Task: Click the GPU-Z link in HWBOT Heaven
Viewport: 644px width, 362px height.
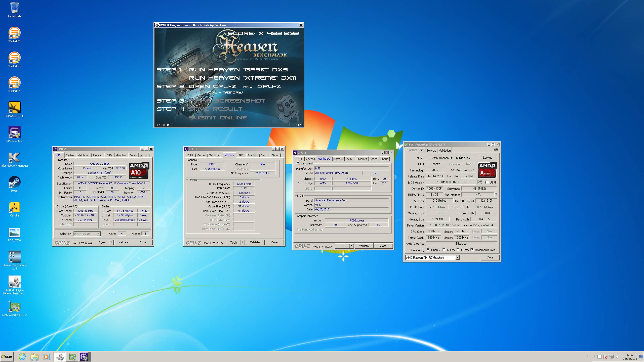Action: tap(269, 86)
